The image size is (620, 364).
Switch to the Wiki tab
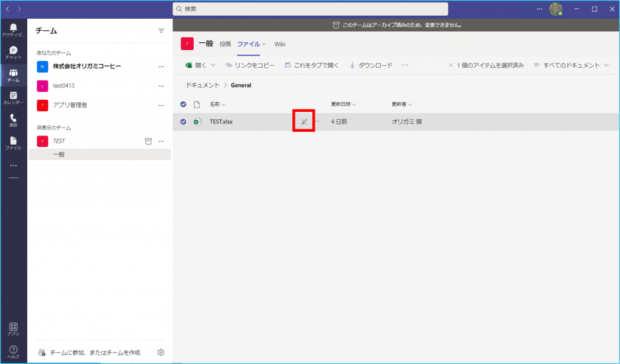[x=280, y=44]
